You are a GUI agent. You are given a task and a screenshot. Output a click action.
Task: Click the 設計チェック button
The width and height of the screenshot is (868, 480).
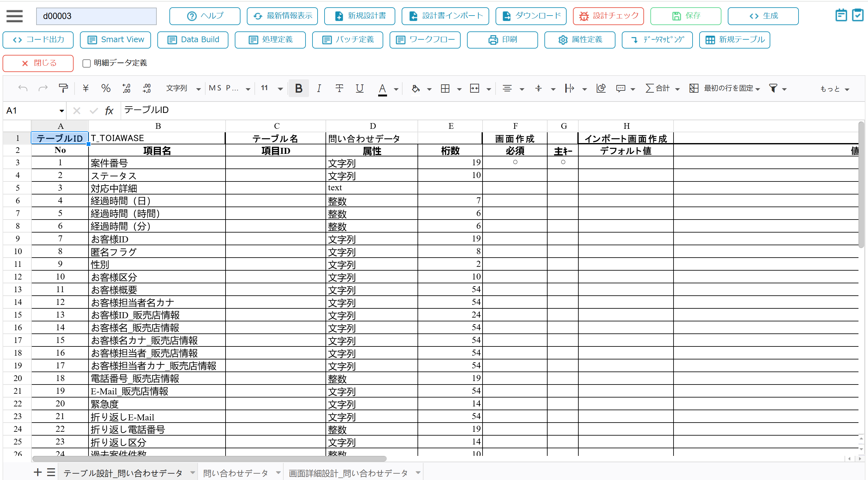(608, 16)
